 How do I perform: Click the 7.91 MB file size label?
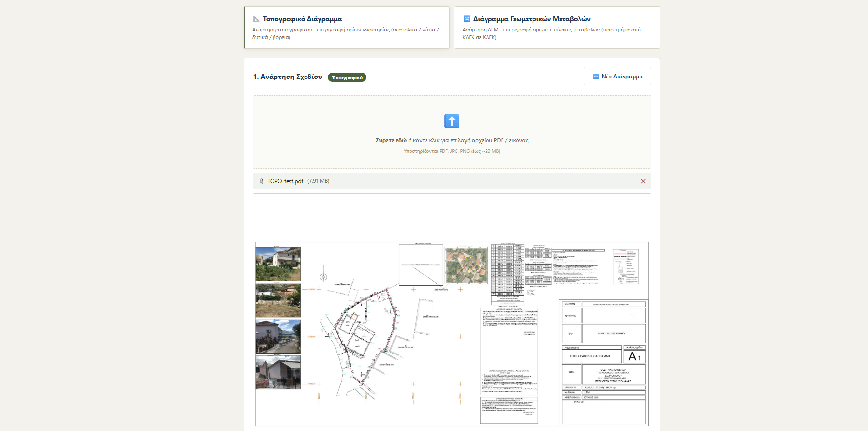(x=318, y=181)
